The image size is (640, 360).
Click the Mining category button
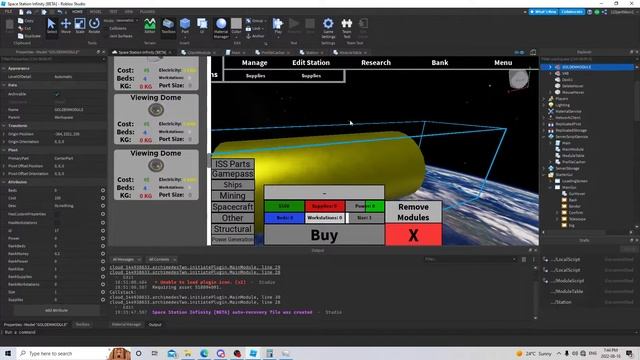pos(233,196)
